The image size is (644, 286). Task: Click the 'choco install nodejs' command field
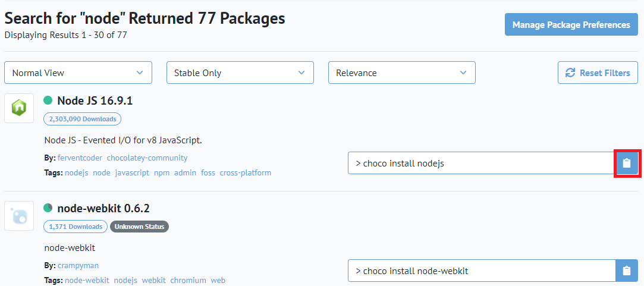point(482,163)
